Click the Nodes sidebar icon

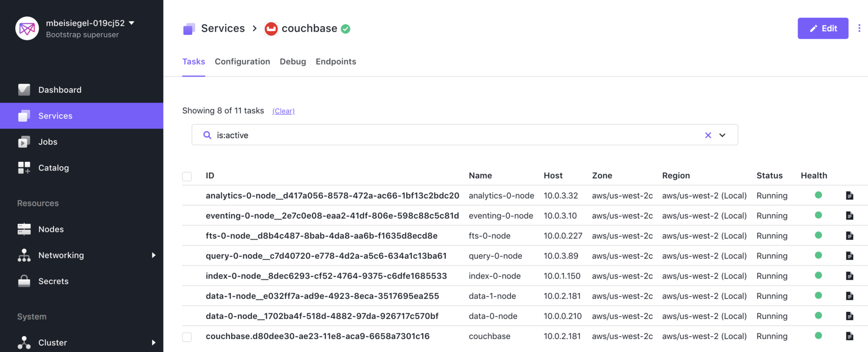pos(24,229)
